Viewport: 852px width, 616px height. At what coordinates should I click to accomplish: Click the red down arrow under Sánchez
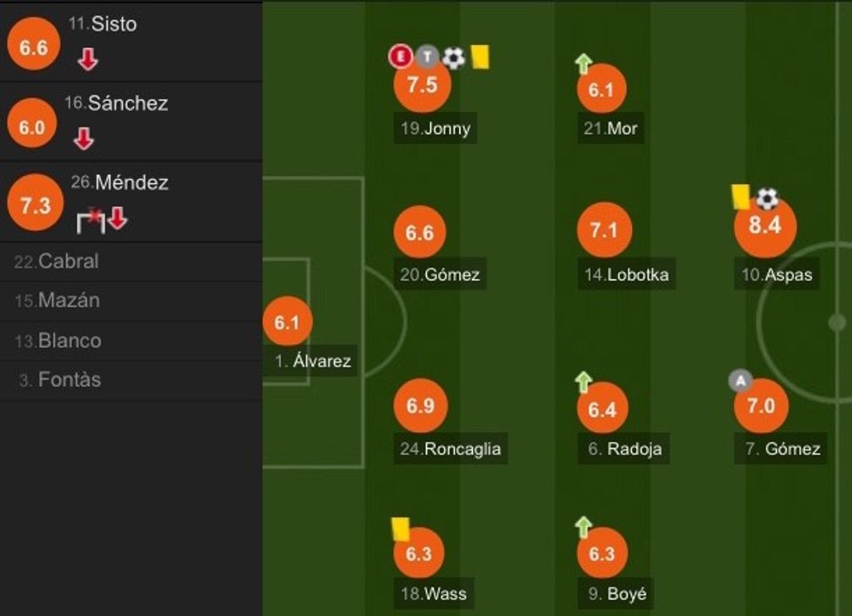(x=83, y=138)
